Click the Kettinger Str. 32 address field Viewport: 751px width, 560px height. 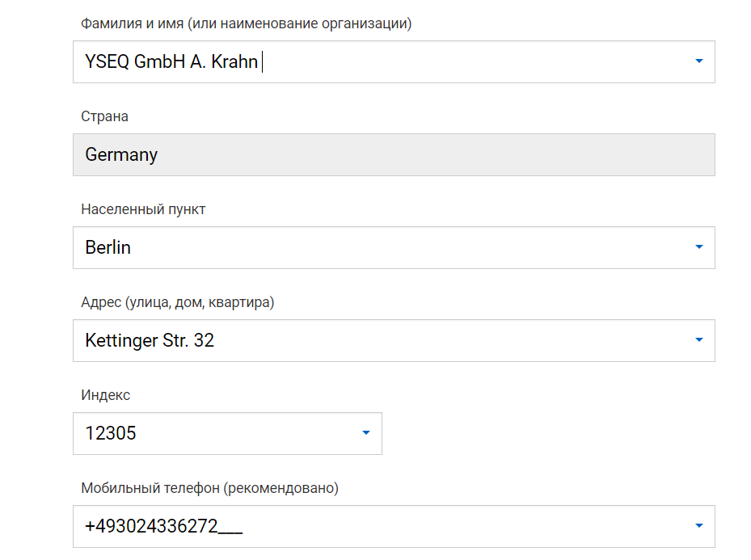(x=394, y=340)
